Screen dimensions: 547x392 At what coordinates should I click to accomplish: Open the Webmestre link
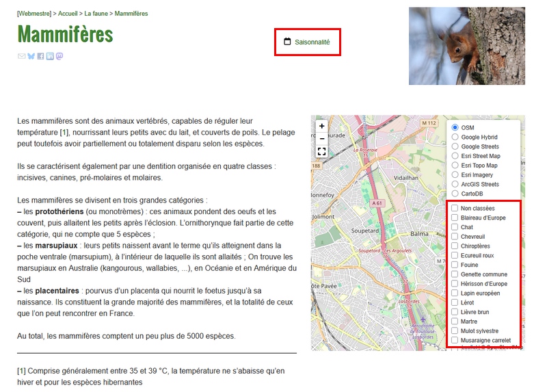click(35, 14)
